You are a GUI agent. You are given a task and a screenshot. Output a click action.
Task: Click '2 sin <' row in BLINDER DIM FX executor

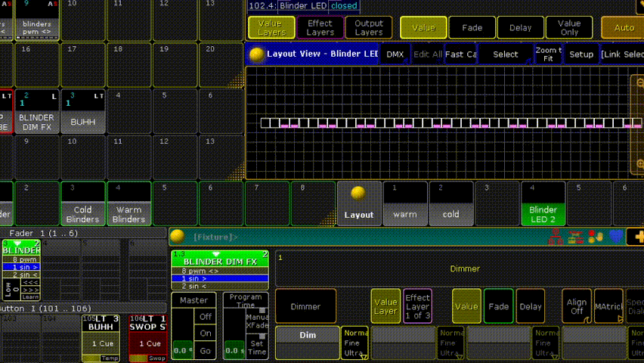point(220,286)
